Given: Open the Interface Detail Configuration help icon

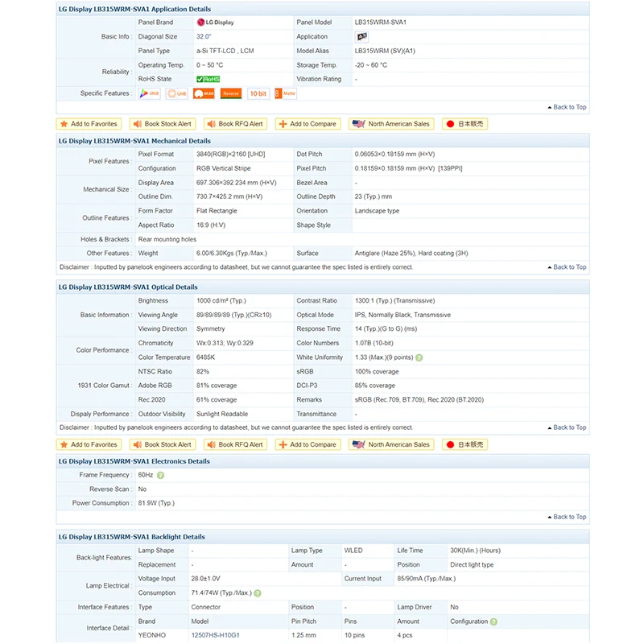Looking at the screenshot, I should tap(493, 621).
